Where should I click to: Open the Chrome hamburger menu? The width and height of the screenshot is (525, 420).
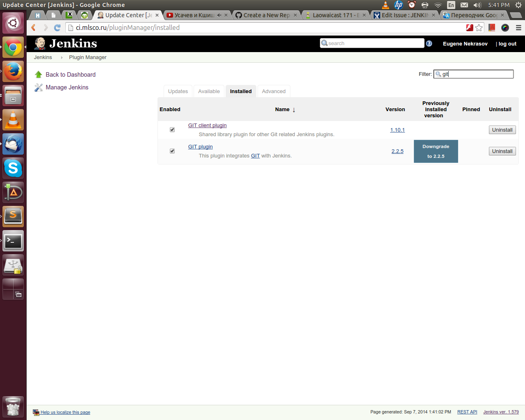[x=518, y=27]
